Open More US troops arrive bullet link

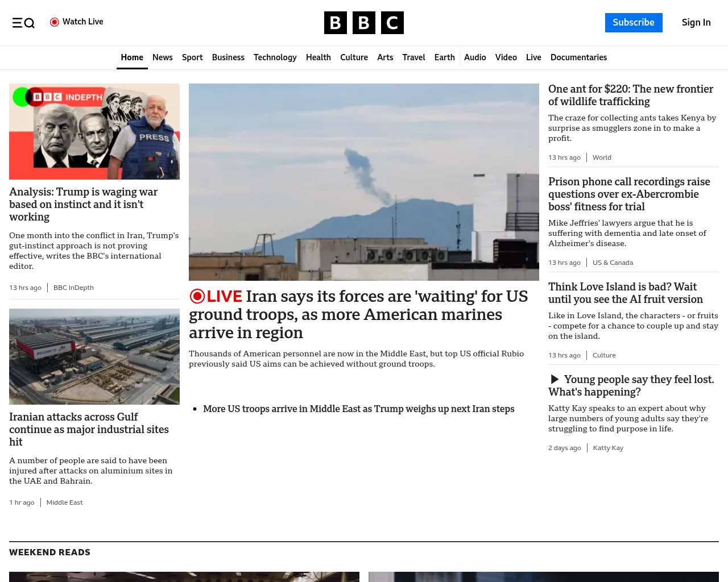coord(358,409)
